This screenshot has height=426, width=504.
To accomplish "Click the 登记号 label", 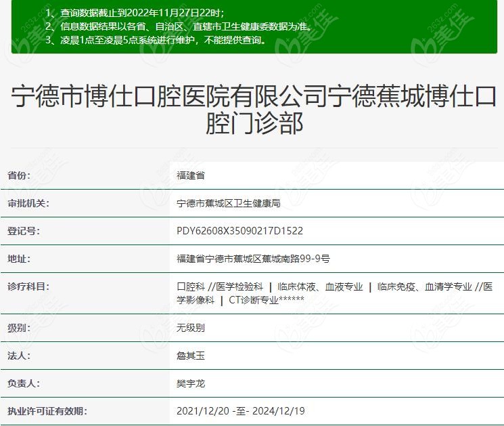I will (x=24, y=231).
